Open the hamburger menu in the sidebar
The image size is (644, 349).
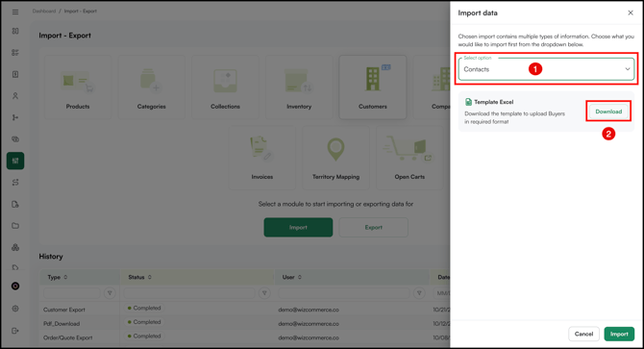[x=15, y=12]
